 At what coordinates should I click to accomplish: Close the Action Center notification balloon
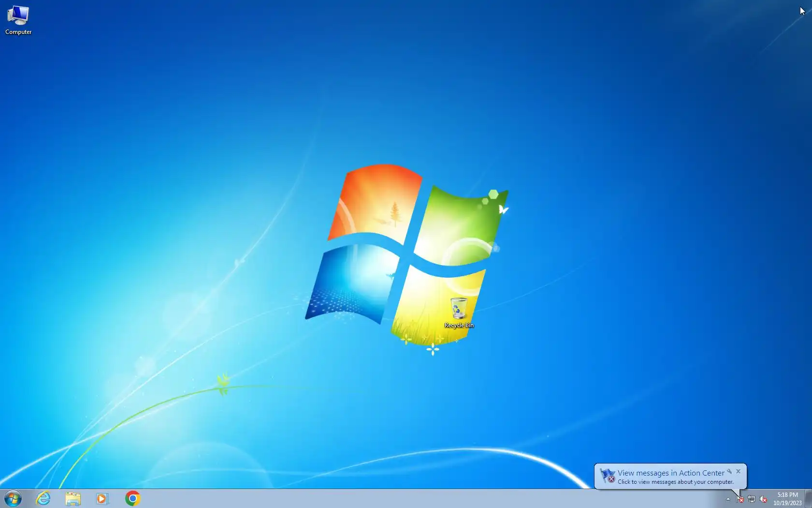[738, 471]
